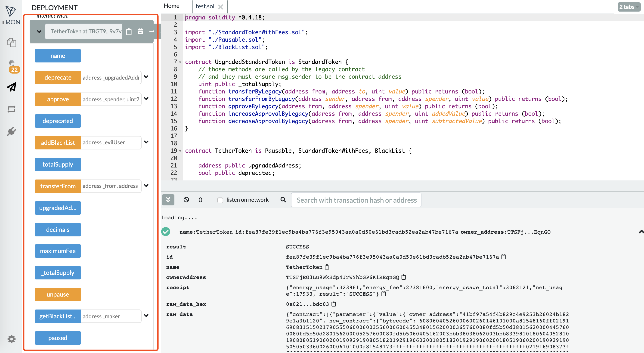644x353 pixels.
Task: Copy TetherToken contract address clipboard icon
Action: click(129, 31)
